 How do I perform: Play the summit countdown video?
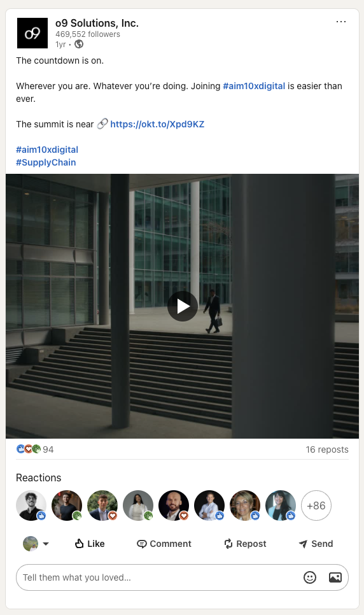point(183,306)
